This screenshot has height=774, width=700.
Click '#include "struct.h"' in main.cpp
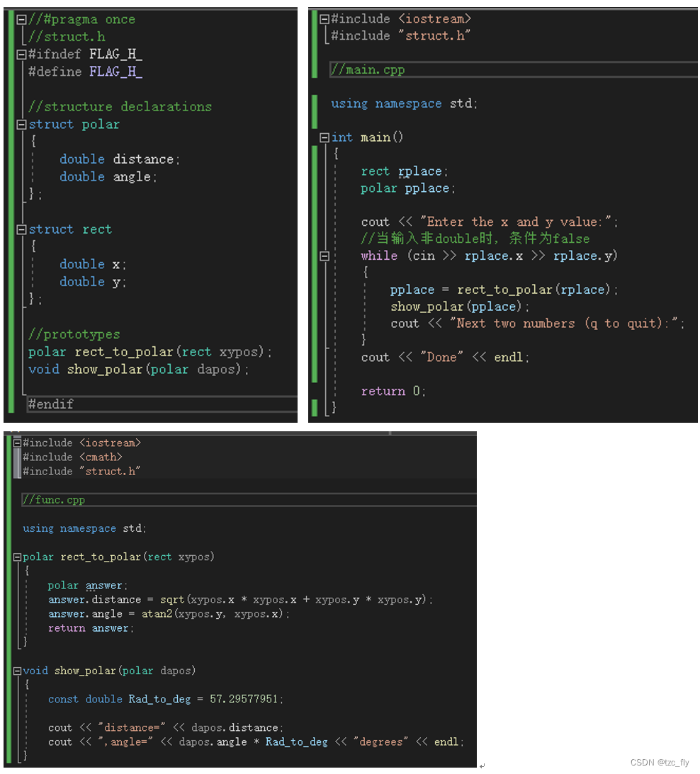click(400, 36)
